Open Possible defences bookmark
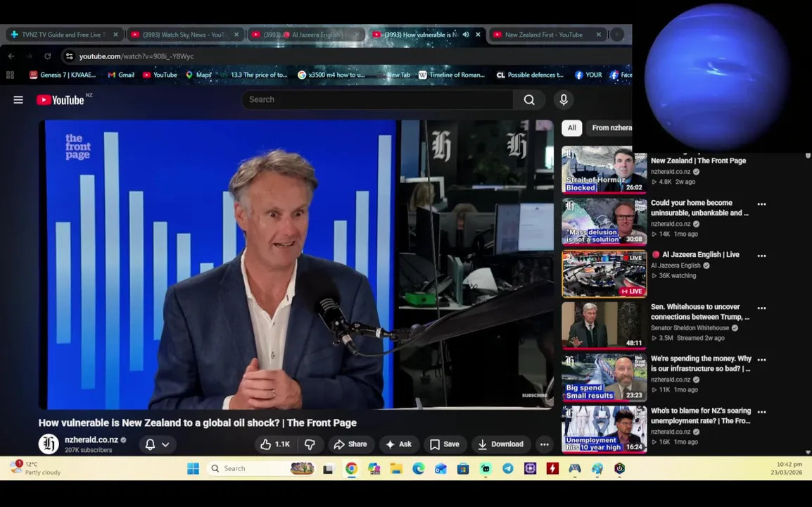Viewport: 812px width, 507px height. [530, 75]
